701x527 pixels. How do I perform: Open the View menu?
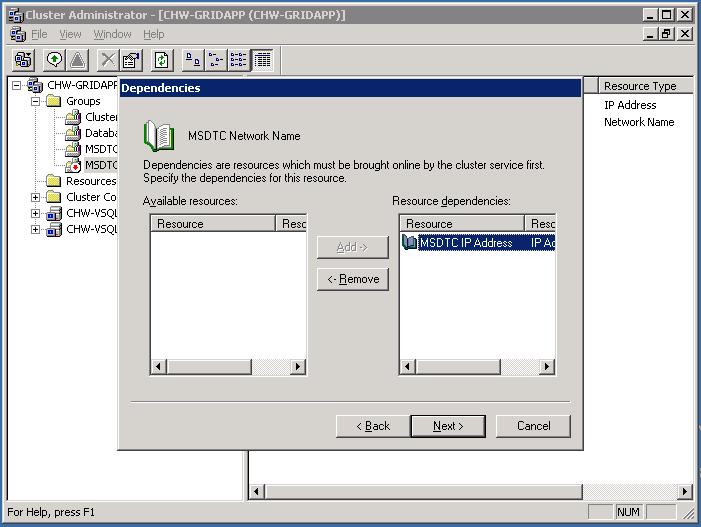(70, 34)
